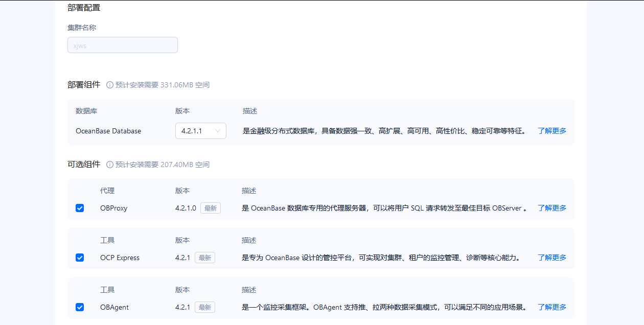Screen dimensions: 644x325
Task: Click the 预计安装需要 331.06MB 空间 text
Action: click(x=163, y=85)
